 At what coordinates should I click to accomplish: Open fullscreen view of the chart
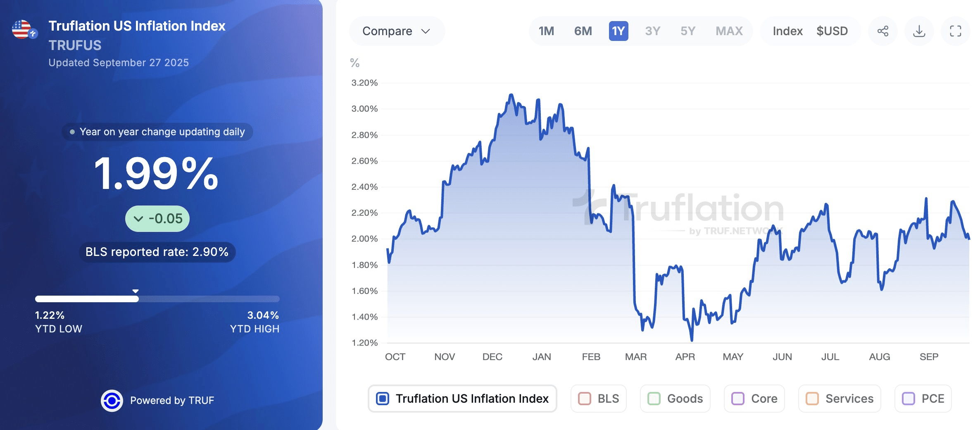coord(955,31)
